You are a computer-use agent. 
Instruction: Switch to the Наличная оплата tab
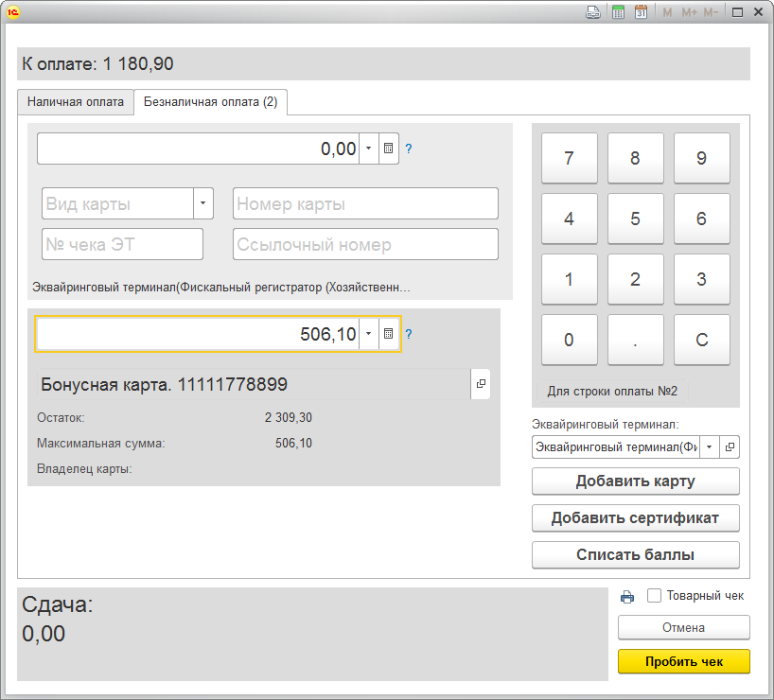[76, 102]
